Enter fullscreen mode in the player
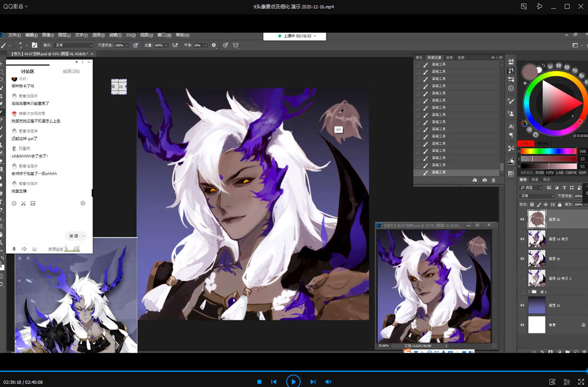Screen dimensions: 588x387 (581, 382)
